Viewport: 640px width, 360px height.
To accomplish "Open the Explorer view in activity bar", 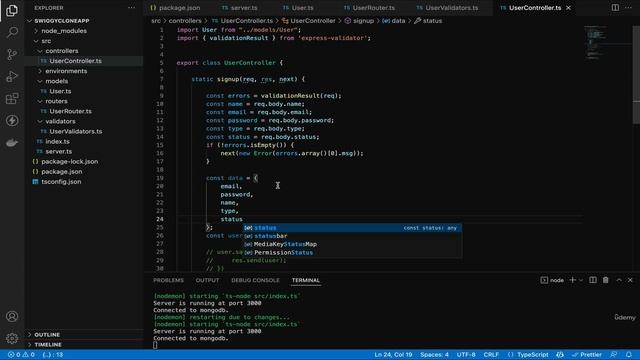I will (12, 10).
